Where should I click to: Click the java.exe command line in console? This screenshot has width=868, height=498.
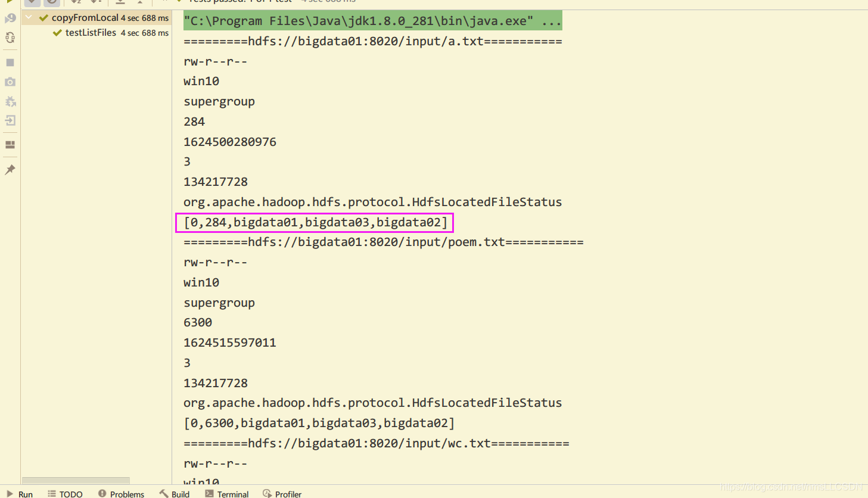coord(373,21)
